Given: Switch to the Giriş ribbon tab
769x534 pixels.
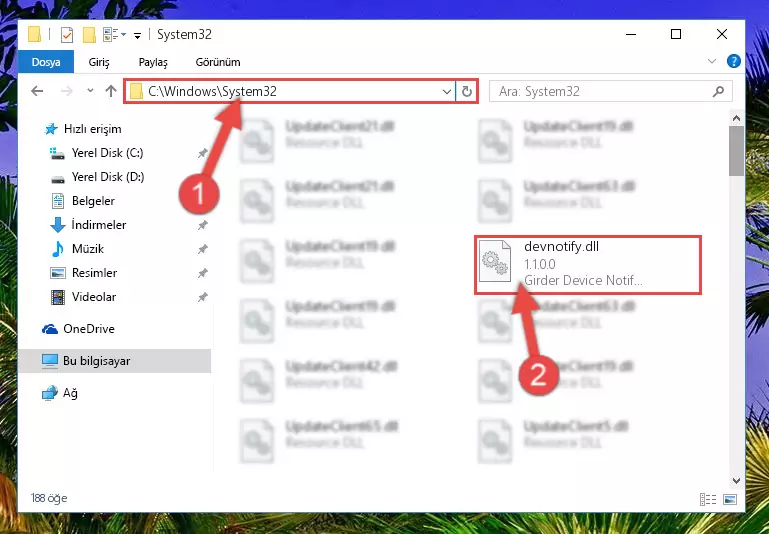Looking at the screenshot, I should click(99, 62).
